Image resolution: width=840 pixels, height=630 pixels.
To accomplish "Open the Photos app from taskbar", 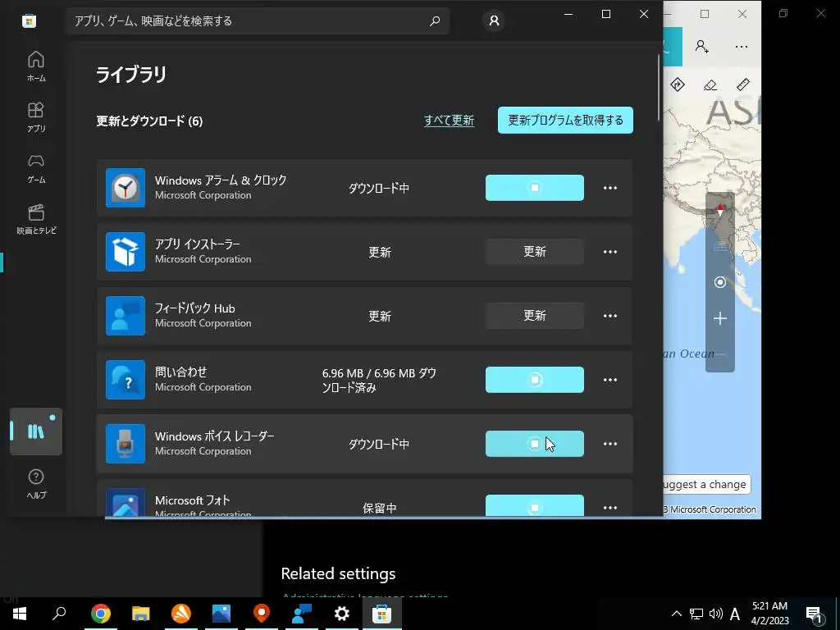I will (x=221, y=614).
